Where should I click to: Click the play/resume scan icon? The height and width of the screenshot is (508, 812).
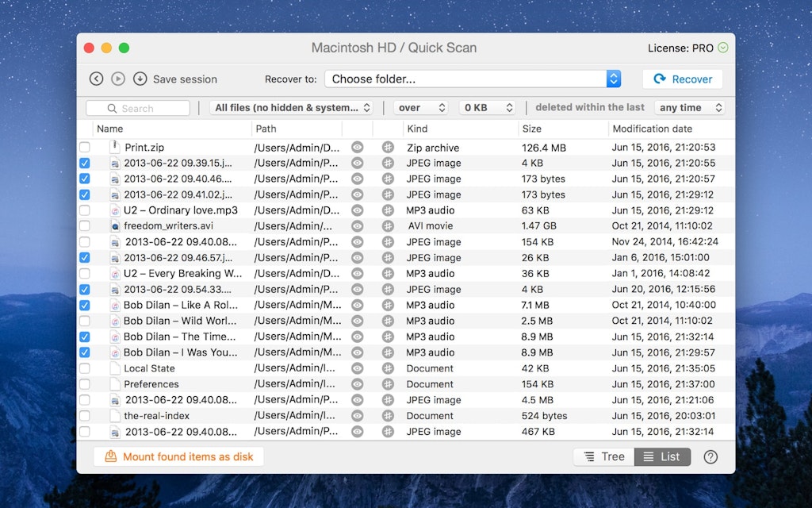[118, 79]
